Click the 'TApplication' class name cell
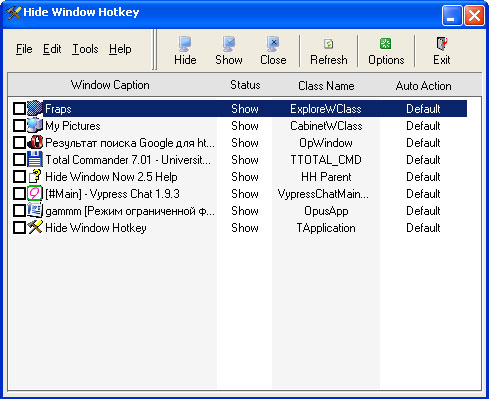The image size is (489, 399). (x=326, y=228)
